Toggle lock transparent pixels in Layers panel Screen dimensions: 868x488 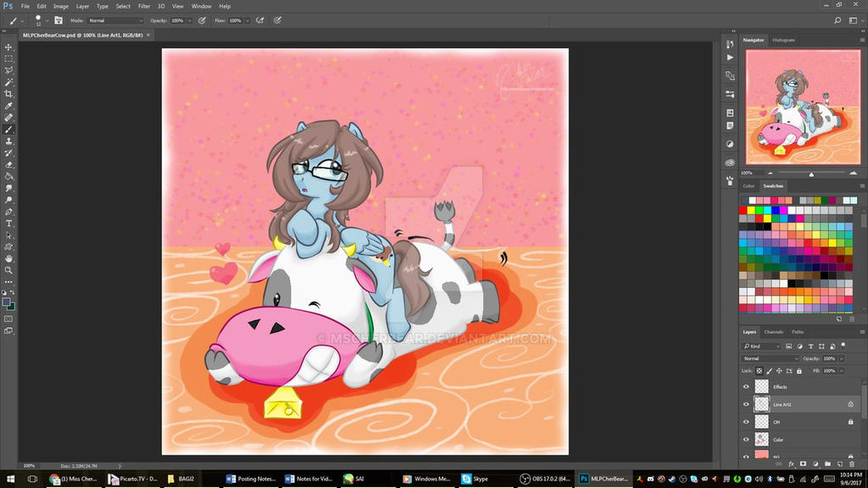(759, 371)
